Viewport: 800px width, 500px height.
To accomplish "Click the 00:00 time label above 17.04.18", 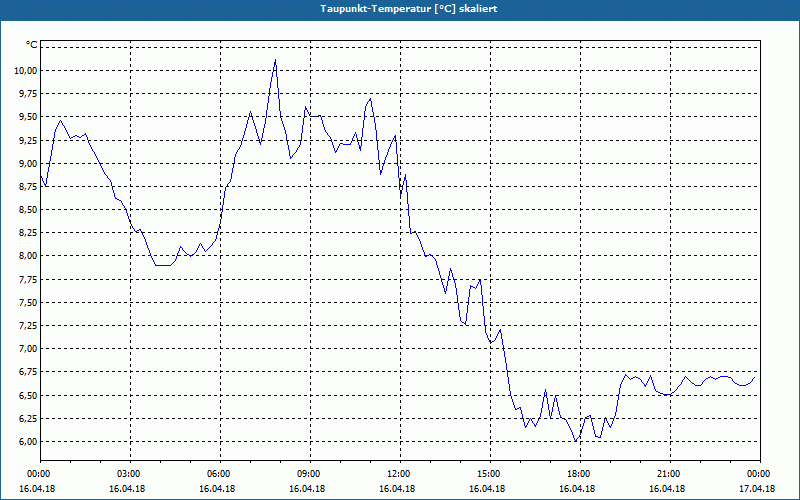I will point(760,474).
